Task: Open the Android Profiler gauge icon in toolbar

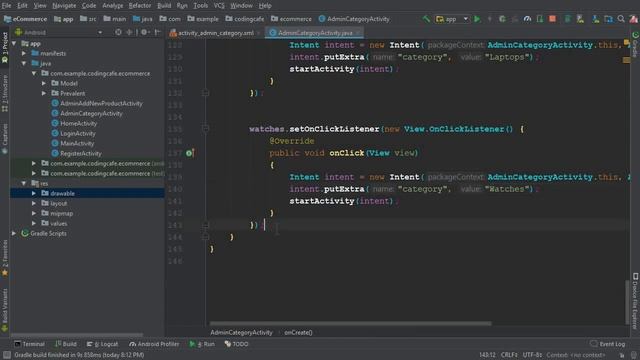Action: click(527, 19)
